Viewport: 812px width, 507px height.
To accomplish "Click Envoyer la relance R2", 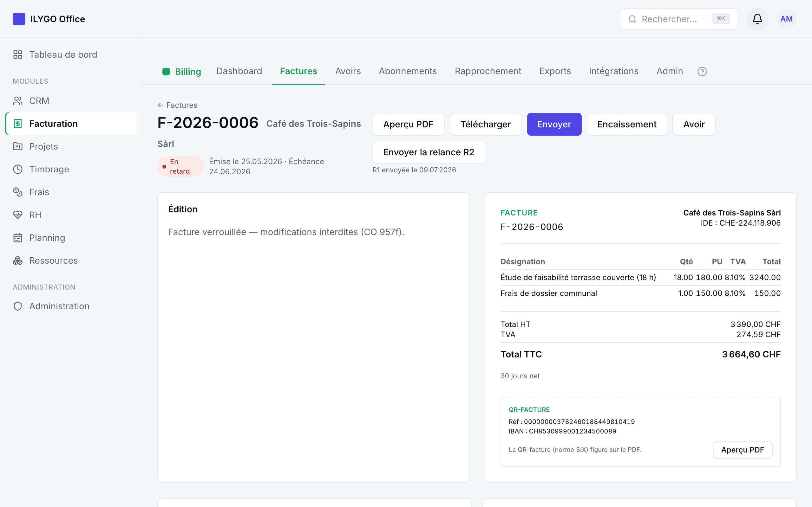I will [x=429, y=152].
